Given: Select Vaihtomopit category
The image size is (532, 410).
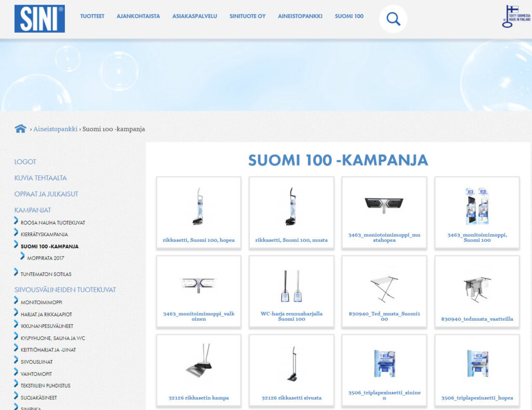Looking at the screenshot, I should (x=36, y=374).
